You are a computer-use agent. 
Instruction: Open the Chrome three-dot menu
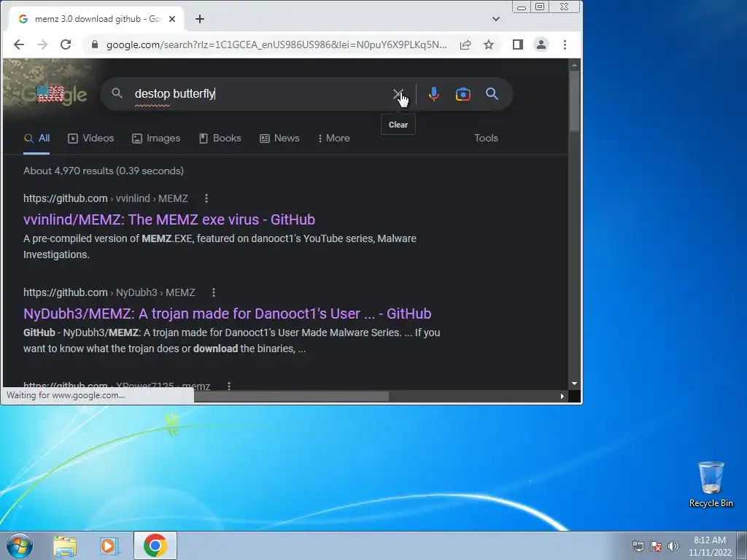[565, 44]
